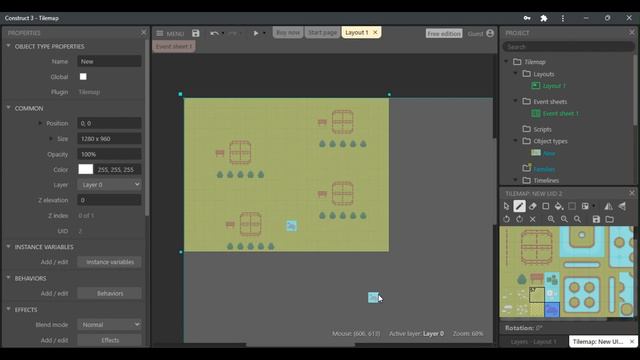Viewport: 640px width, 360px height.
Task: Select Families item in Project tree
Action: pos(544,169)
